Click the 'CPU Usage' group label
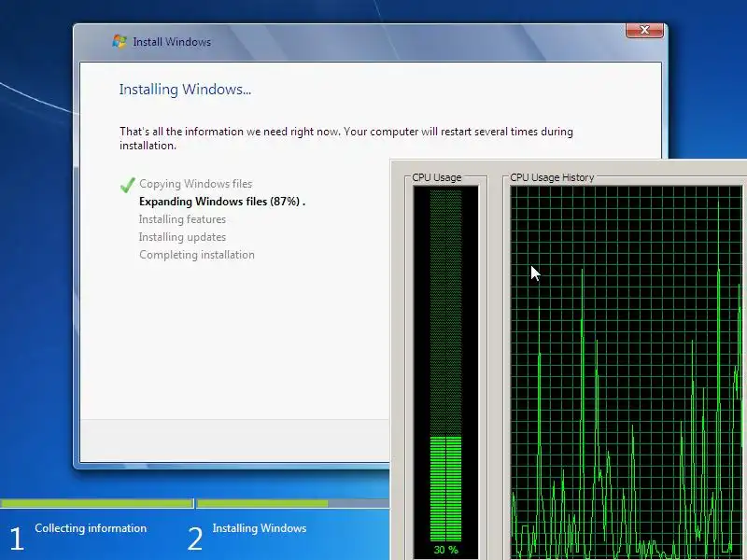747x560 pixels. 437,177
